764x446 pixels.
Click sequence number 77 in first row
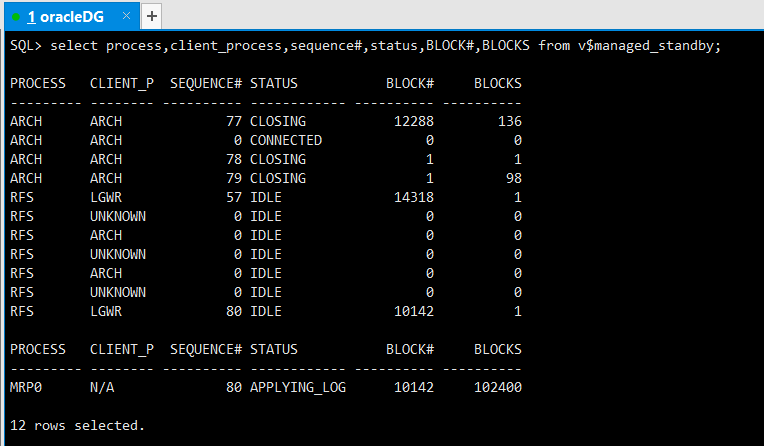[x=234, y=121]
